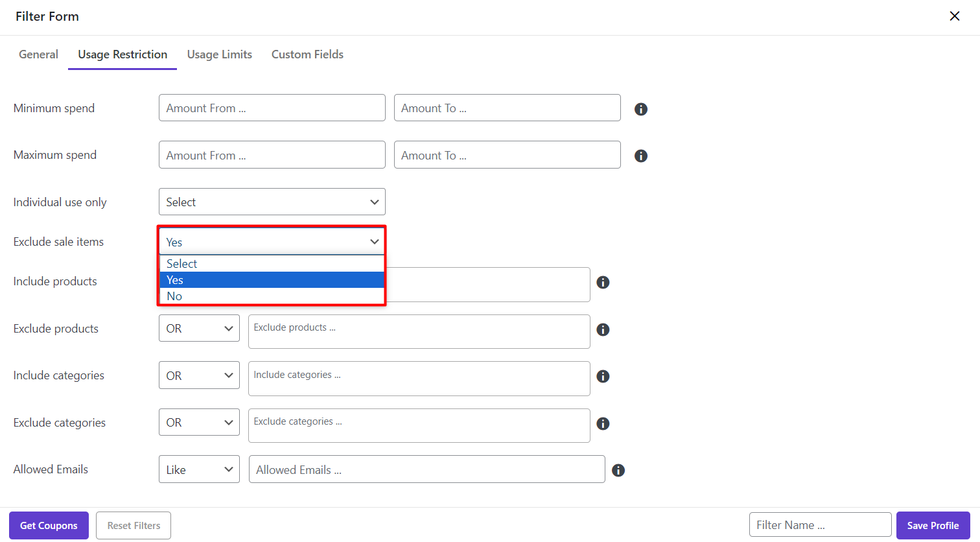Click info icon next to Exclude products
Viewport: 980px width, 542px height.
click(x=603, y=329)
